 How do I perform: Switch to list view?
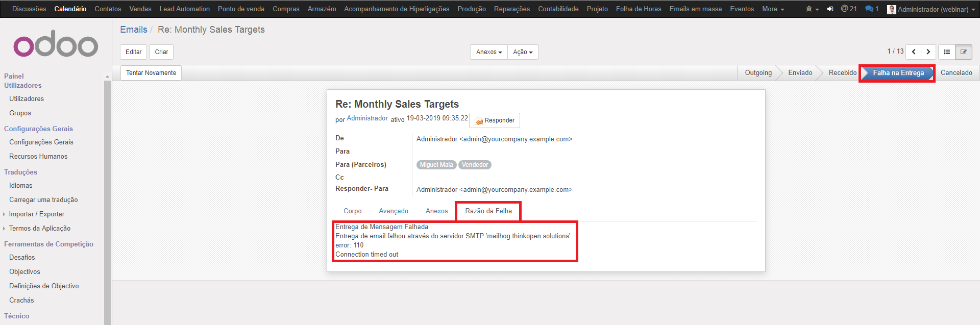tap(947, 52)
